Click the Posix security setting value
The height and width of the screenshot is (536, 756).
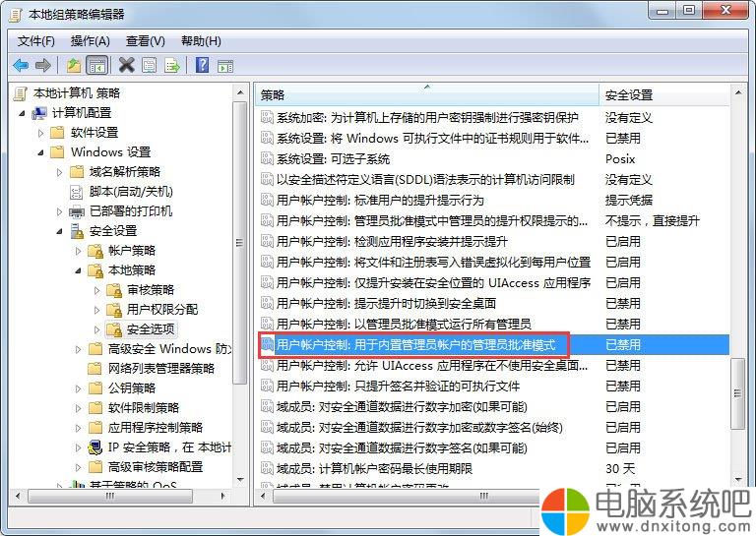620,159
